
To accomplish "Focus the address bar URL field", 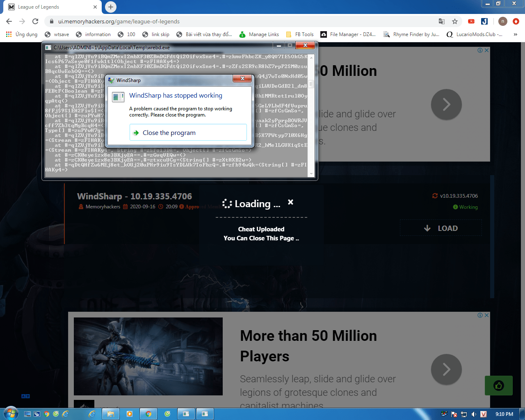I will pyautogui.click(x=246, y=21).
